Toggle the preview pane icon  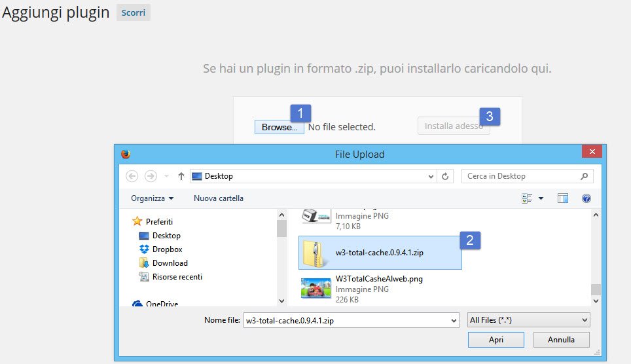[563, 198]
